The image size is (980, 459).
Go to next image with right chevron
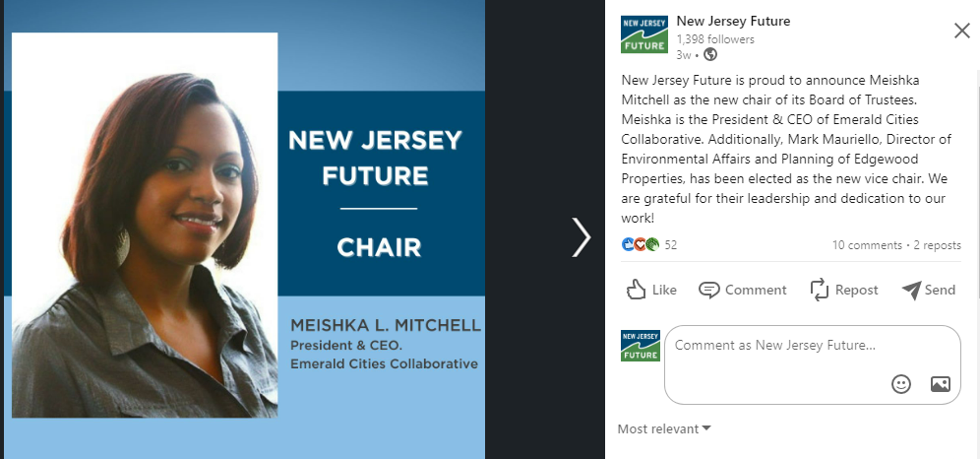(x=582, y=237)
